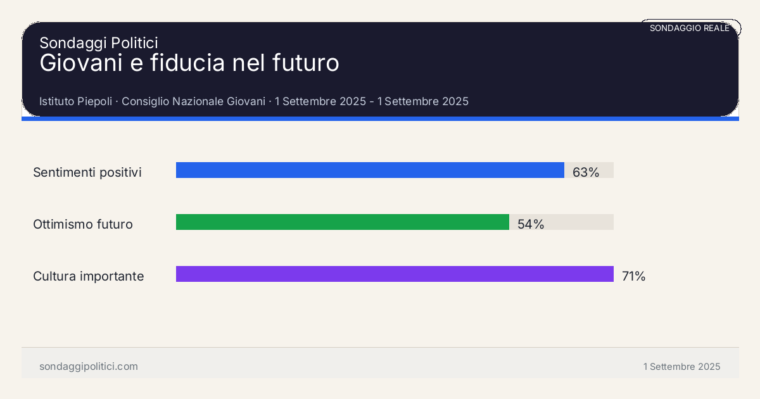Open the sondaggipolitici.com footer link
The width and height of the screenshot is (760, 399).
[89, 367]
